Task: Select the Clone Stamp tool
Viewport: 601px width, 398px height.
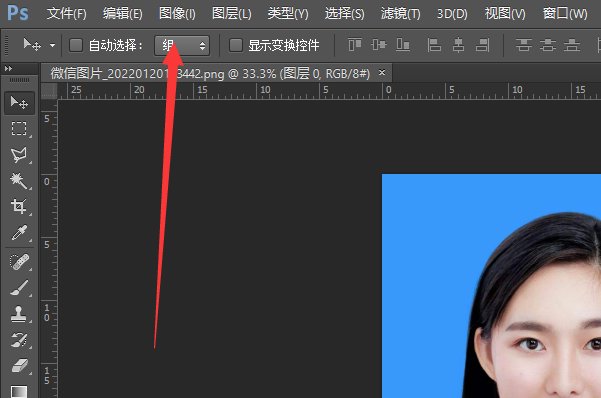Action: point(19,314)
